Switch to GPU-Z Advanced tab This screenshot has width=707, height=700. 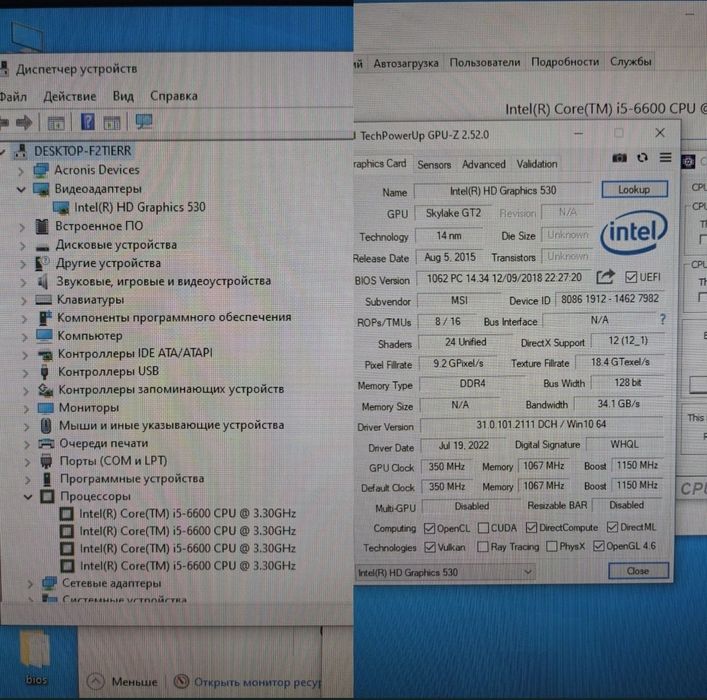tap(483, 164)
